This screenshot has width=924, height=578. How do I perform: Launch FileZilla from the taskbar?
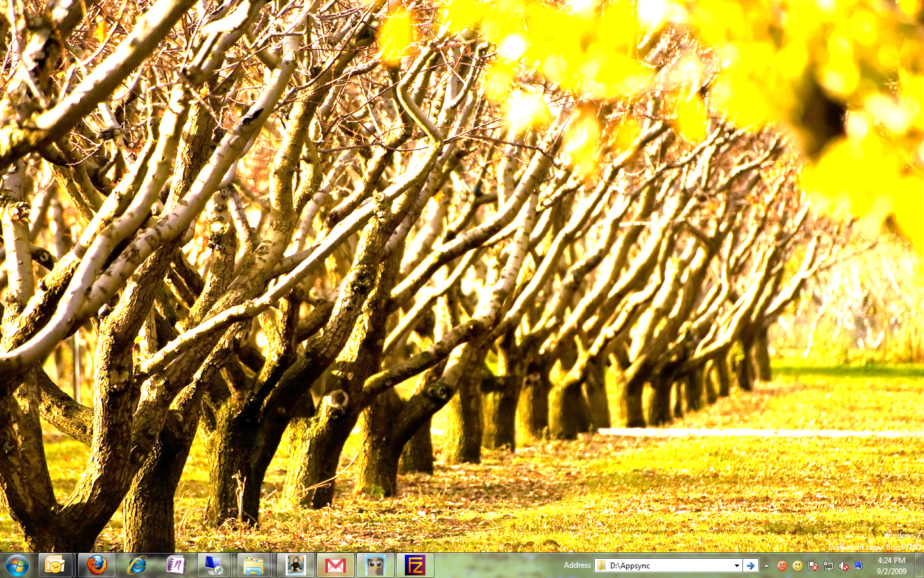(x=415, y=565)
